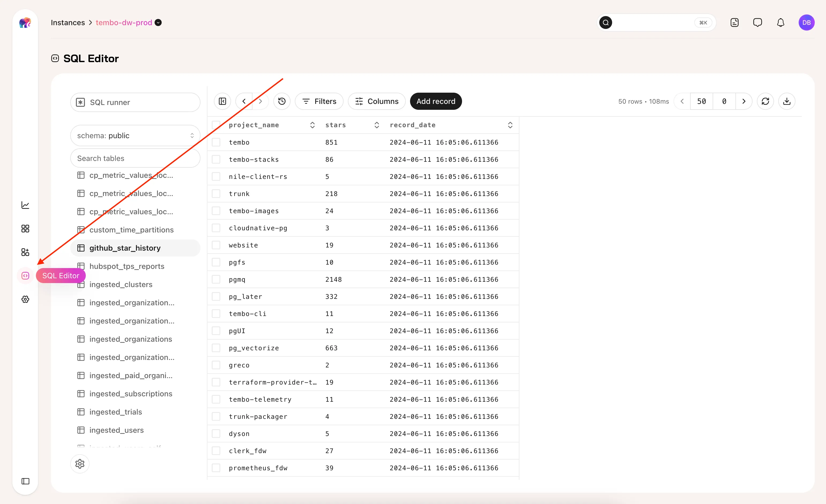Screen dimensions: 826x504
Task: Open the ingested_organizations table
Action: (135, 339)
